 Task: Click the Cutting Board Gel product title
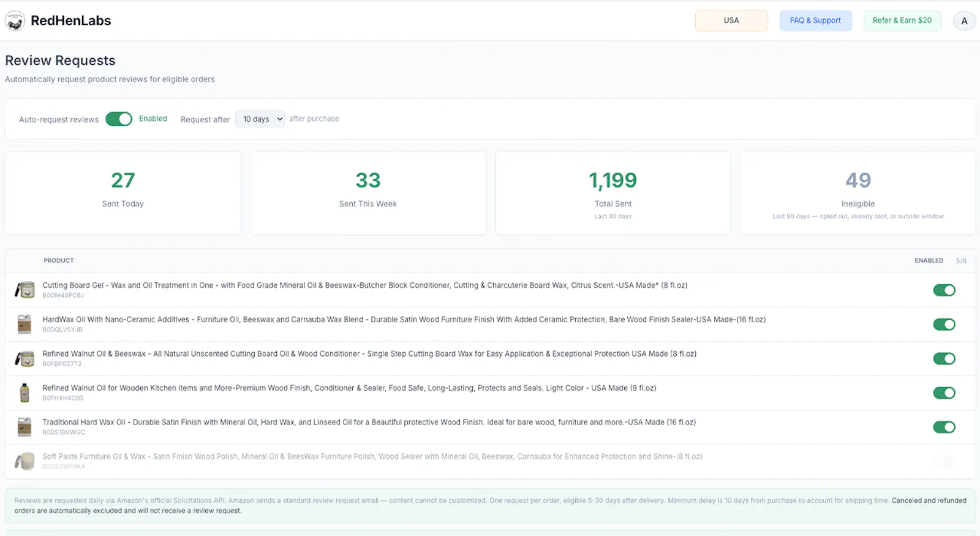[x=365, y=285]
